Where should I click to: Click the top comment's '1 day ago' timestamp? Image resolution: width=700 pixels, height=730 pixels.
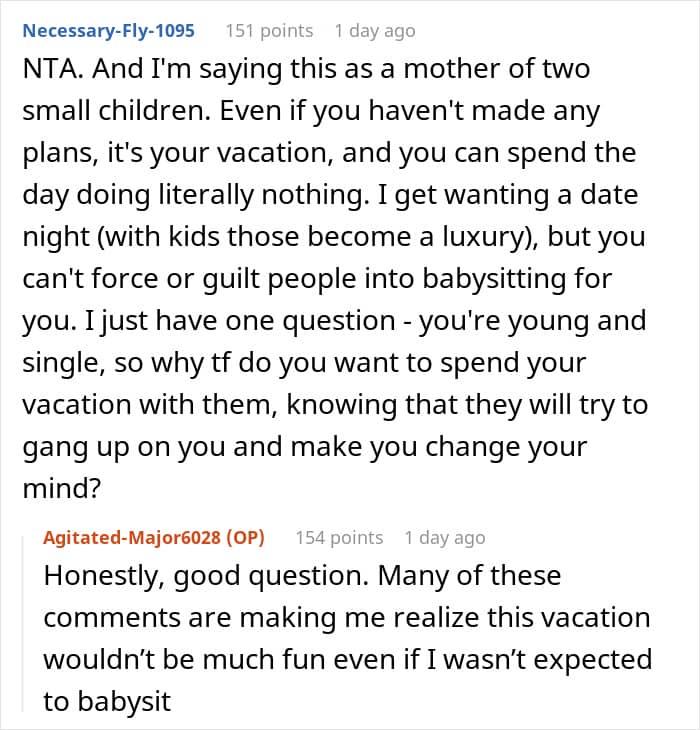click(x=375, y=30)
